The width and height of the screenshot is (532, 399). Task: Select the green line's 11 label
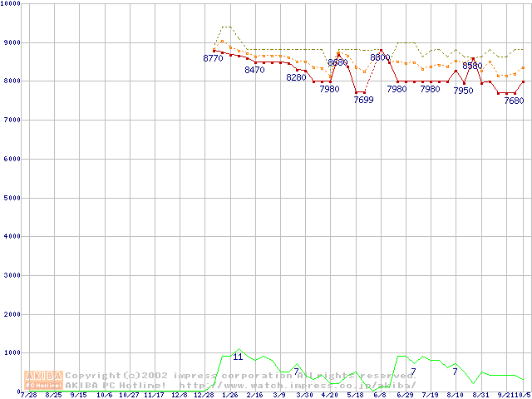click(x=238, y=357)
